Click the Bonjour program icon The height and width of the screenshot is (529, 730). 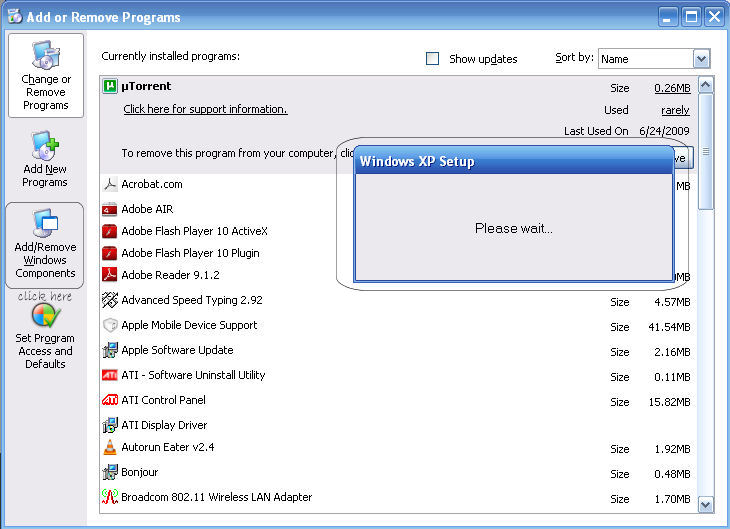110,472
